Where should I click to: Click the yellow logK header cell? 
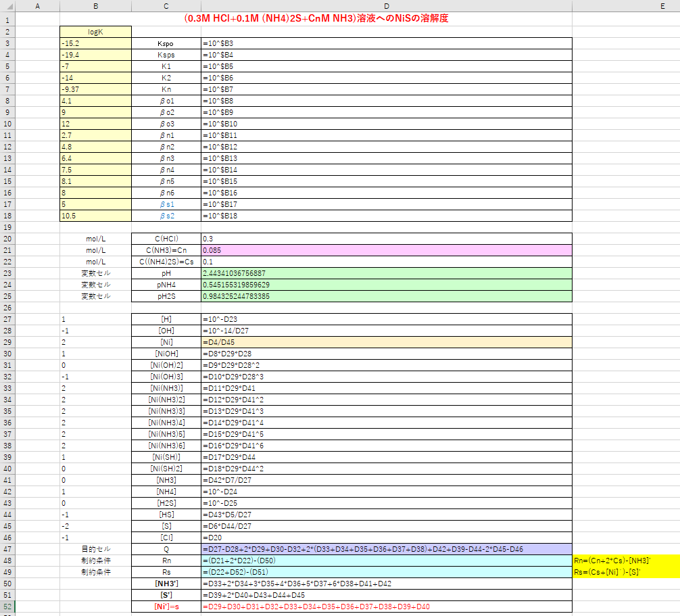(x=96, y=32)
